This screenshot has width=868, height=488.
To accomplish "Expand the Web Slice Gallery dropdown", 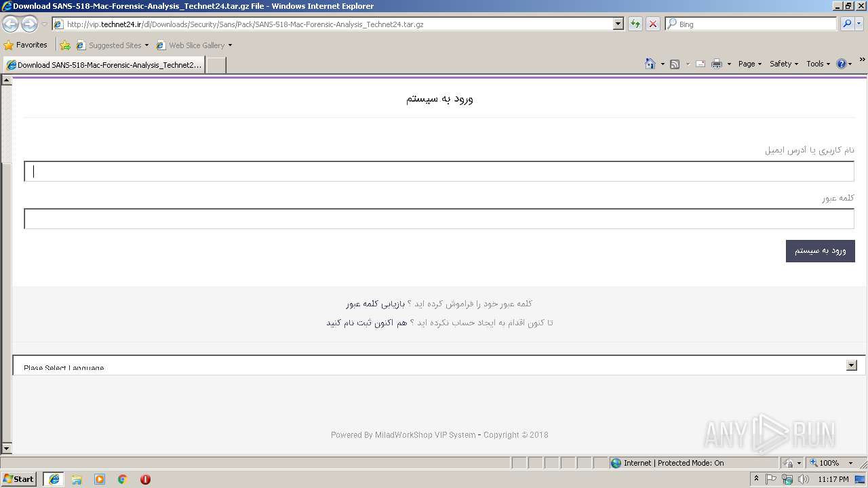I will [230, 45].
